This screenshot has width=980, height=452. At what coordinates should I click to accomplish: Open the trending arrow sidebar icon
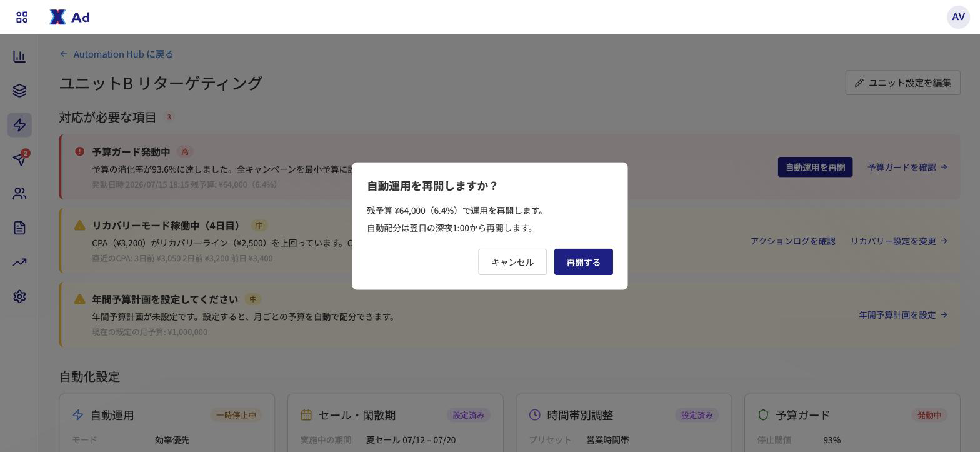[x=19, y=262]
